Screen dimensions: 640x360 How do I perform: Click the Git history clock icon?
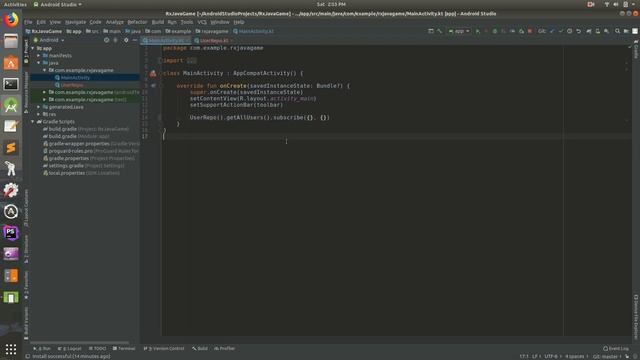point(569,31)
